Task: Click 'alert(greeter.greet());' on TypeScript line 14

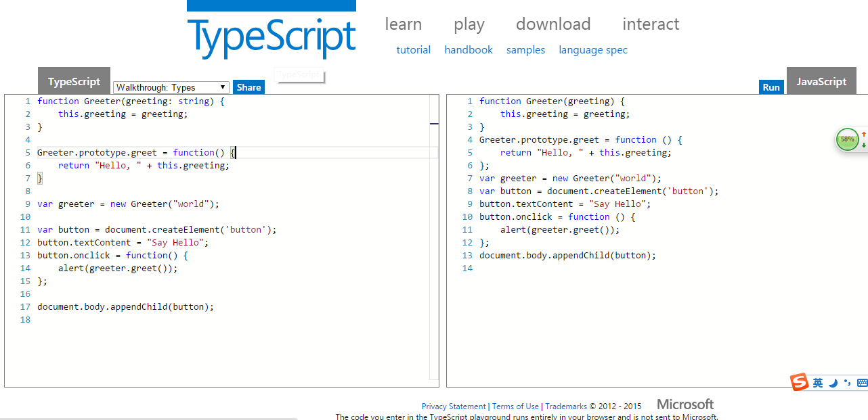Action: [x=118, y=269]
